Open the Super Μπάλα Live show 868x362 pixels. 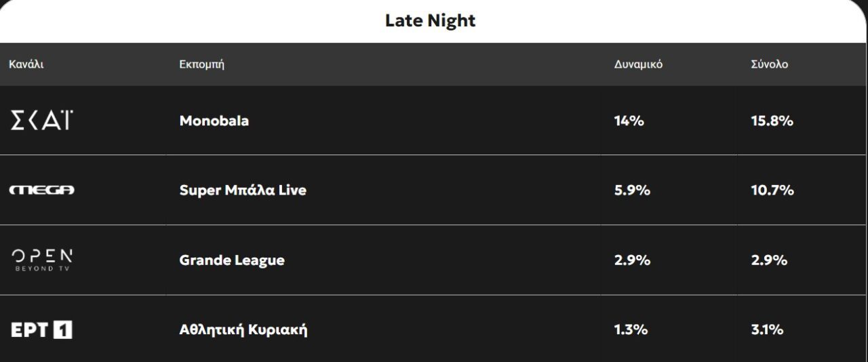[x=242, y=190]
